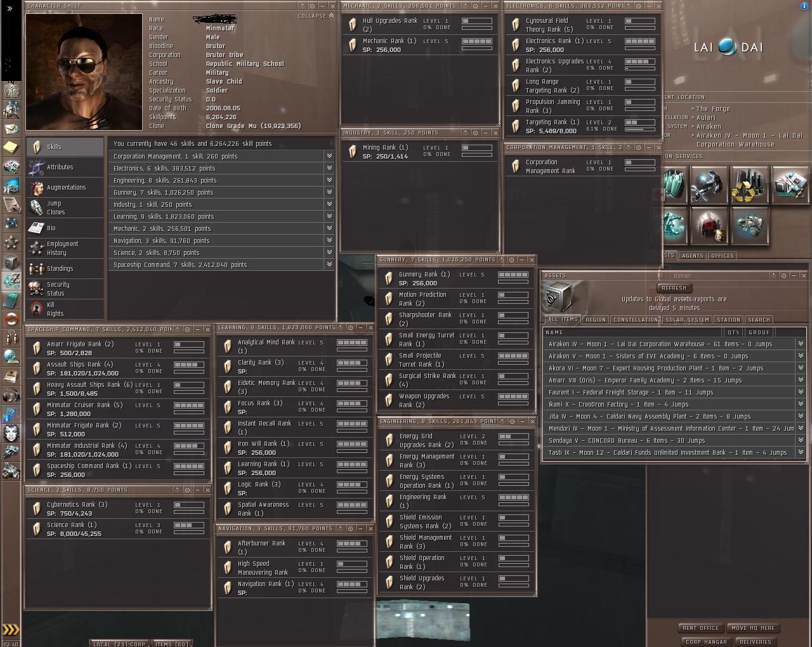Open People & Places from the sidebar
Screen dimensions: 812x647
coord(11,110)
